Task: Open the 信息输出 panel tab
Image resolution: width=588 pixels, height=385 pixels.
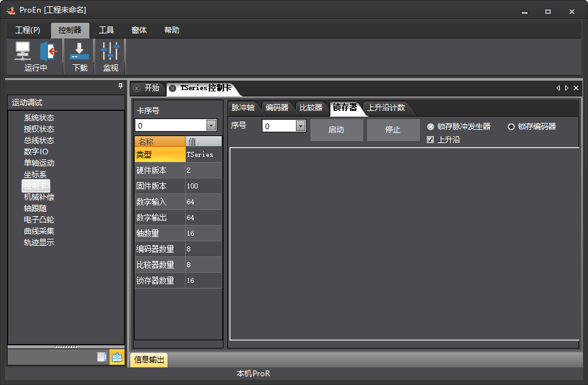Action: pos(149,360)
